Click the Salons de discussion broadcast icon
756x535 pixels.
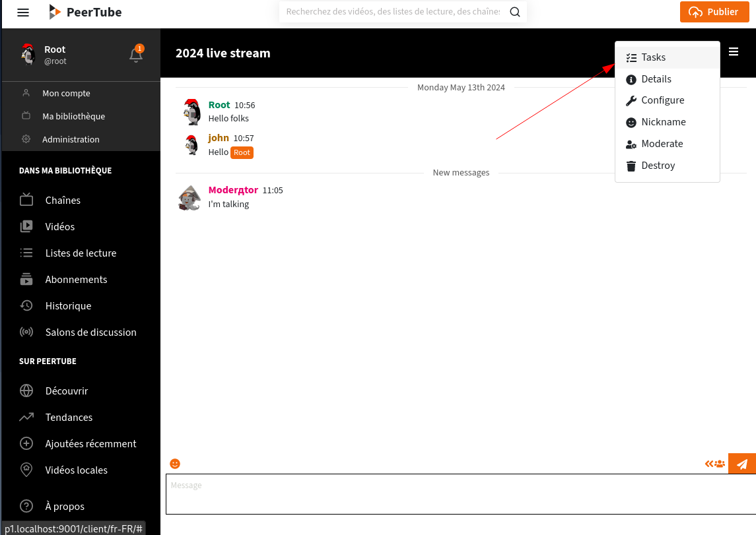click(26, 332)
